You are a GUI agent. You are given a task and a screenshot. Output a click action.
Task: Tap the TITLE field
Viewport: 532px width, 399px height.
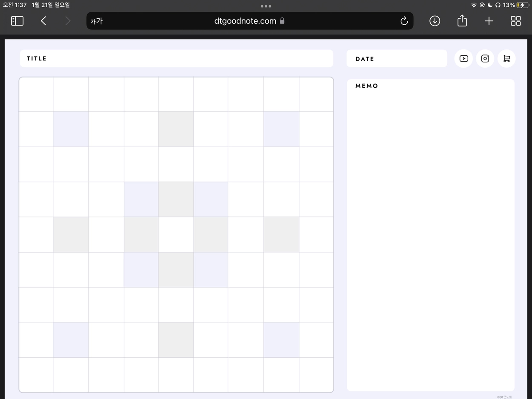tap(176, 58)
